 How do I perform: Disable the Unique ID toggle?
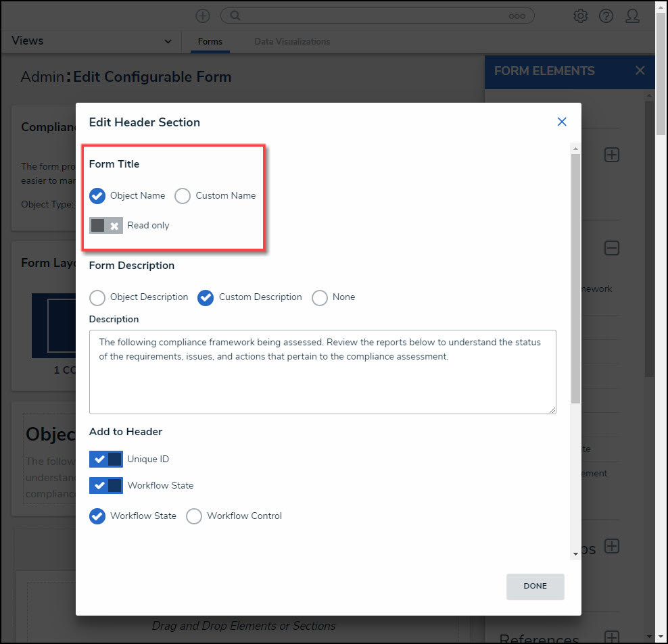pyautogui.click(x=106, y=460)
